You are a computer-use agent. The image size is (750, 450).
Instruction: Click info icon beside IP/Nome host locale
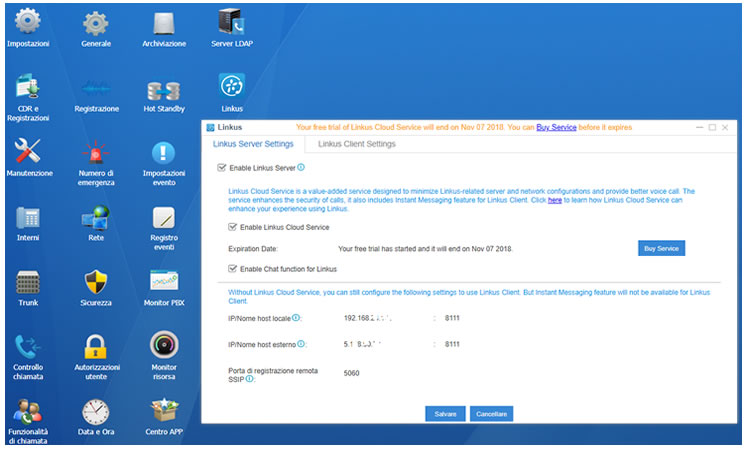296,318
